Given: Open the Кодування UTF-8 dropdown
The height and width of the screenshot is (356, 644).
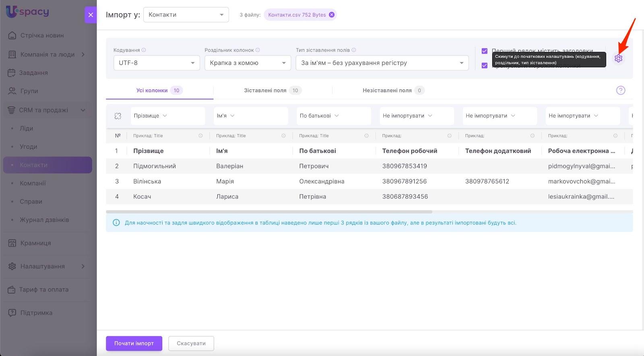Looking at the screenshot, I should (157, 63).
